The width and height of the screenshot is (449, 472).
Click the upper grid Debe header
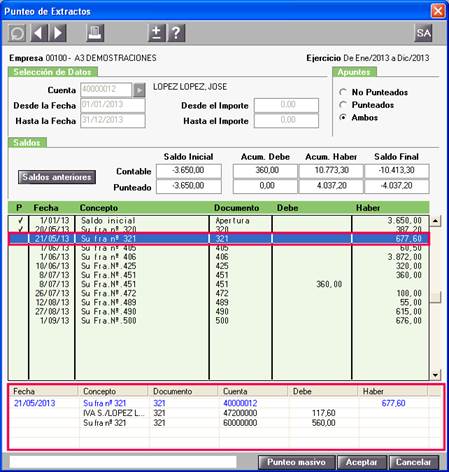288,208
